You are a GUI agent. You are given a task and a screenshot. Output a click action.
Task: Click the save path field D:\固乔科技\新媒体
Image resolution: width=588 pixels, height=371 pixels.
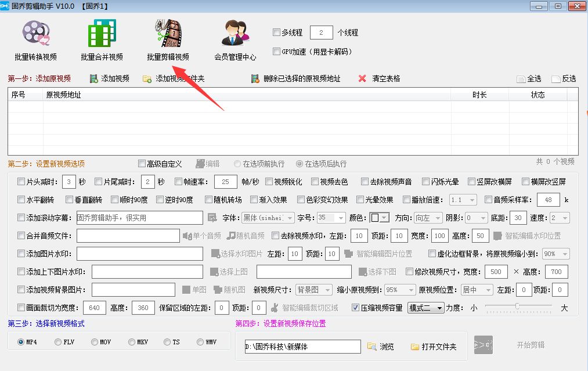point(302,347)
